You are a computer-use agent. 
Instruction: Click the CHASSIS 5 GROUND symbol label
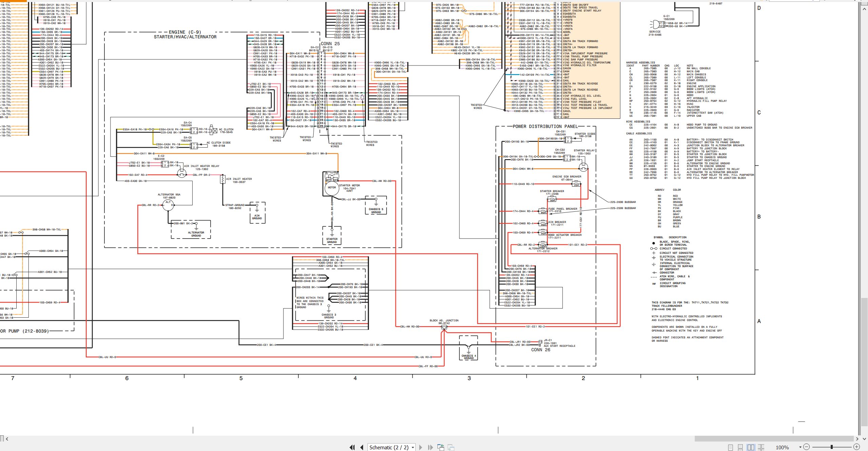[376, 211]
